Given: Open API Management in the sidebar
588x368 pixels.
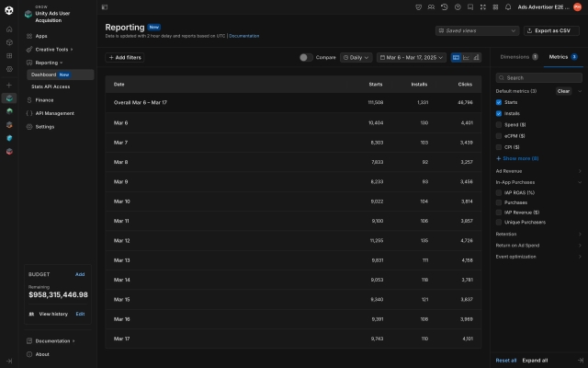Looking at the screenshot, I should 55,113.
